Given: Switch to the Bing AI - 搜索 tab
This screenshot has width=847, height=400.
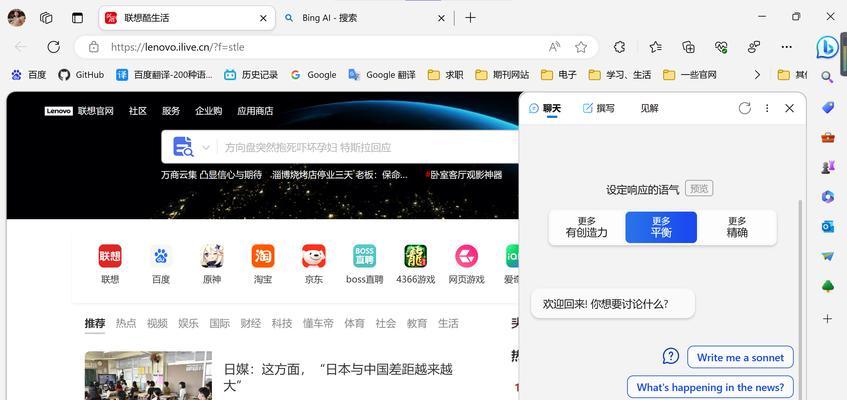Looking at the screenshot, I should point(366,18).
